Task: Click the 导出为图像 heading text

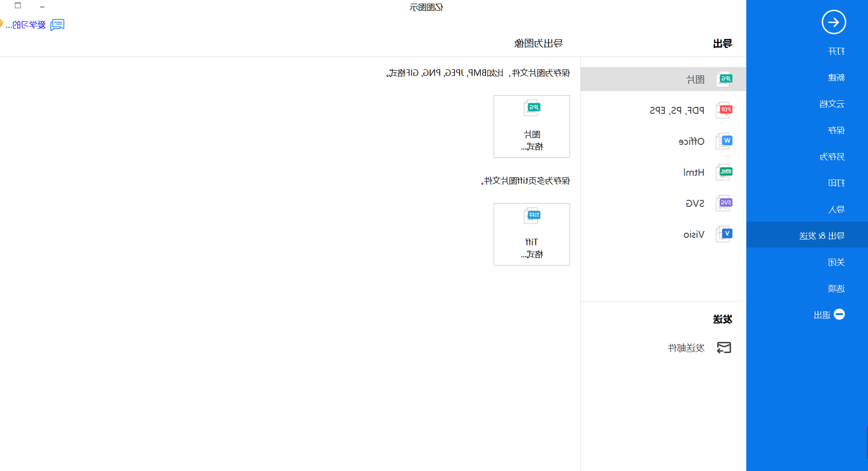Action: [539, 43]
